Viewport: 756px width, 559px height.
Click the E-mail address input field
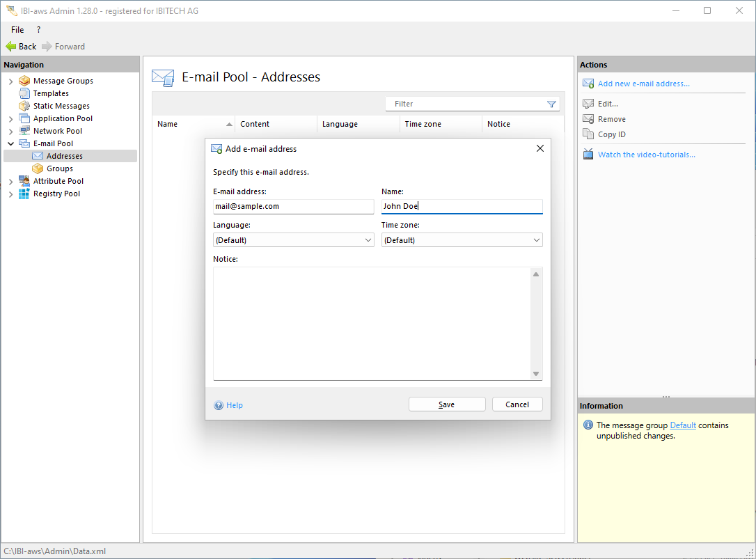click(x=293, y=207)
